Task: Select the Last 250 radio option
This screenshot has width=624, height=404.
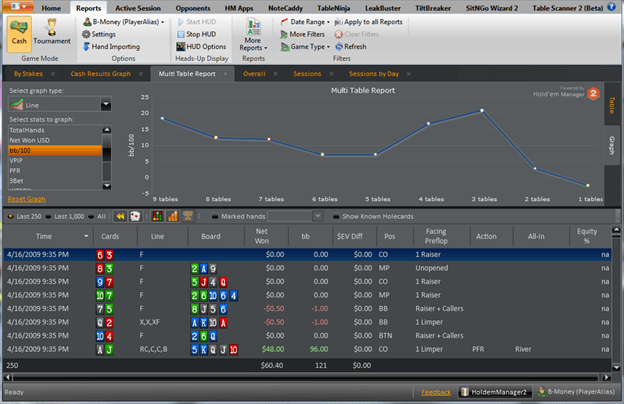Action: tap(25, 217)
